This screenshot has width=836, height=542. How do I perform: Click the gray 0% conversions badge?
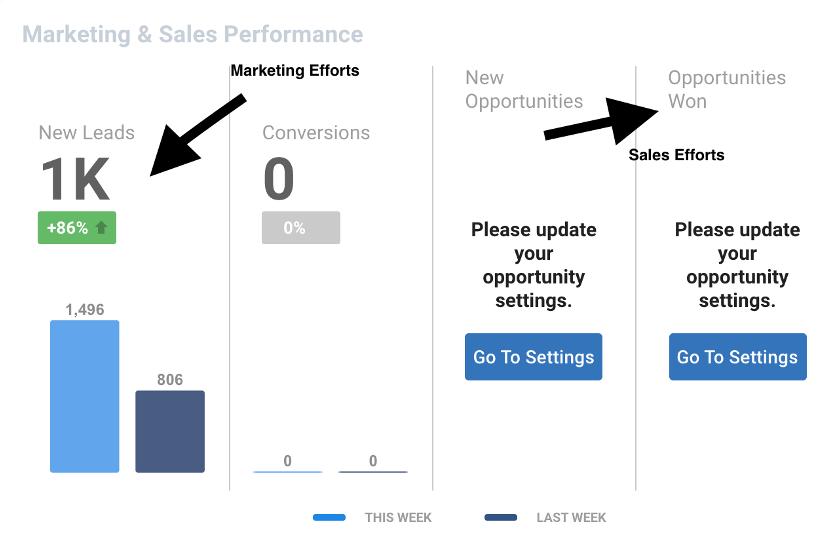point(300,228)
